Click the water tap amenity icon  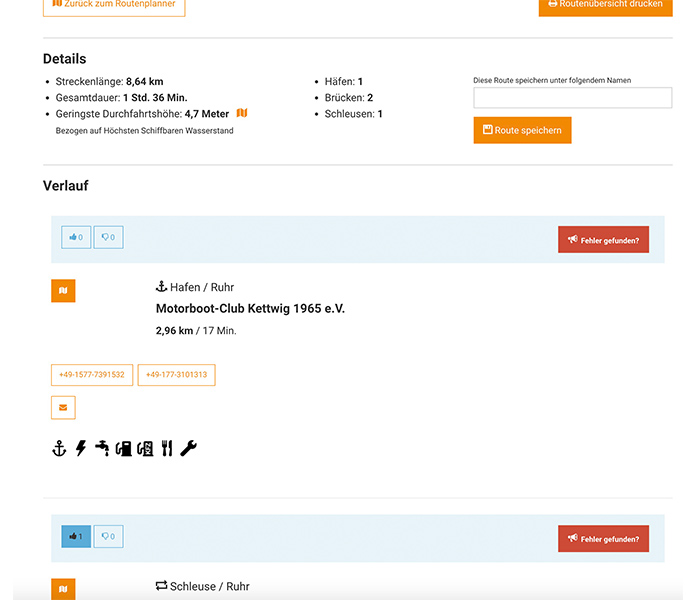[101, 449]
